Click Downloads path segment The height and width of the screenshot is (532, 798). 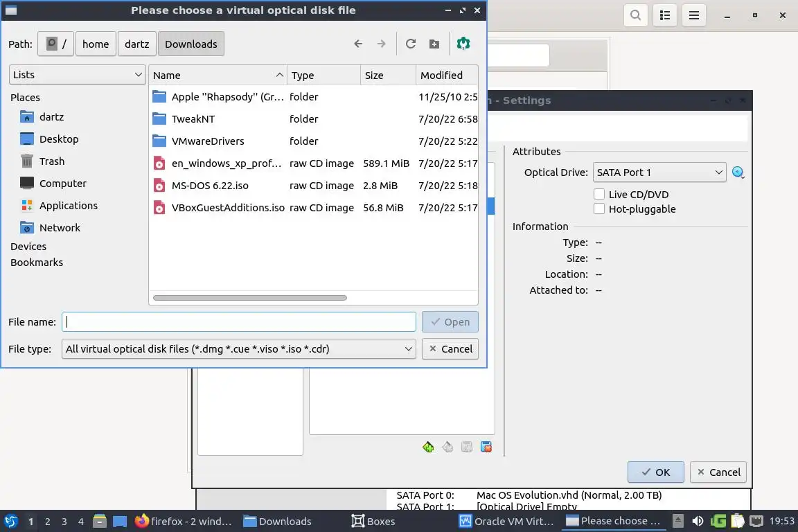pyautogui.click(x=191, y=44)
